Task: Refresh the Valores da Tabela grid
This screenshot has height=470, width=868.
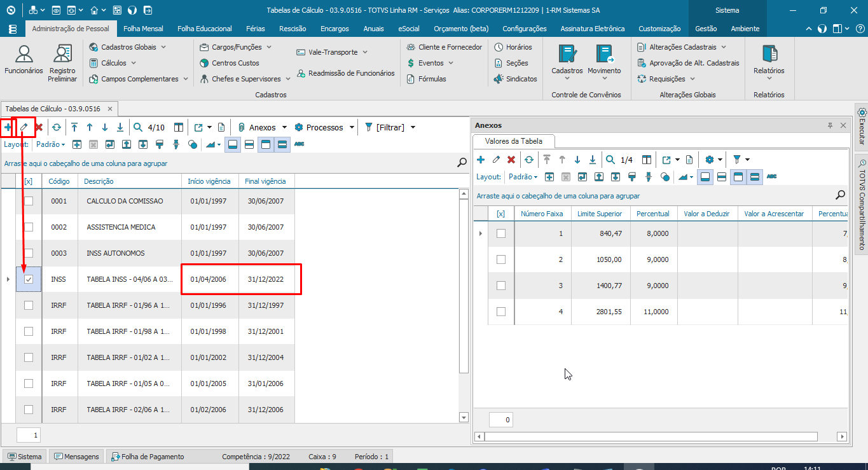Action: (x=528, y=160)
